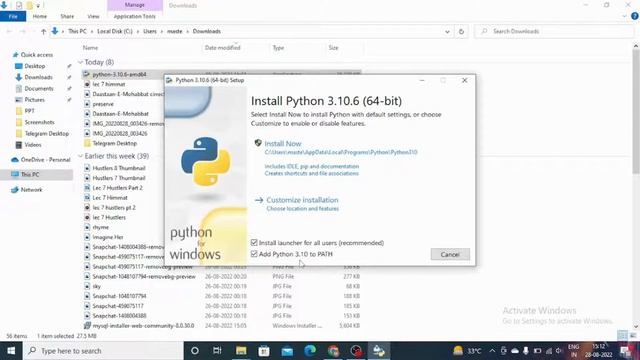Select the Manage contextual tab
Viewport: 640px width, 360px height.
(x=135, y=5)
